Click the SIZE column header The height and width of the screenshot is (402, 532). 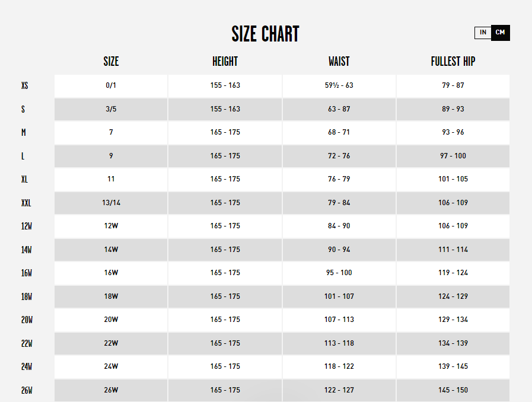[111, 62]
